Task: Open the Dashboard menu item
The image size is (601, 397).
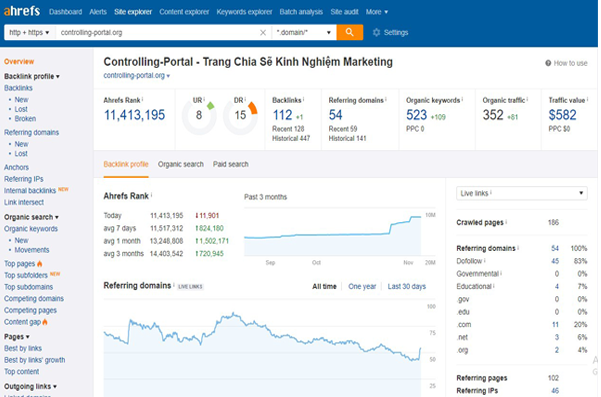Action: 66,12
